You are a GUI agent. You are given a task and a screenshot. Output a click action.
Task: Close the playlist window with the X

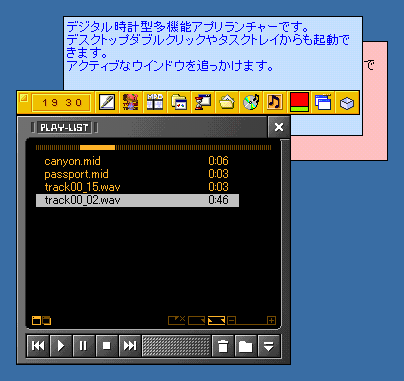tap(279, 127)
